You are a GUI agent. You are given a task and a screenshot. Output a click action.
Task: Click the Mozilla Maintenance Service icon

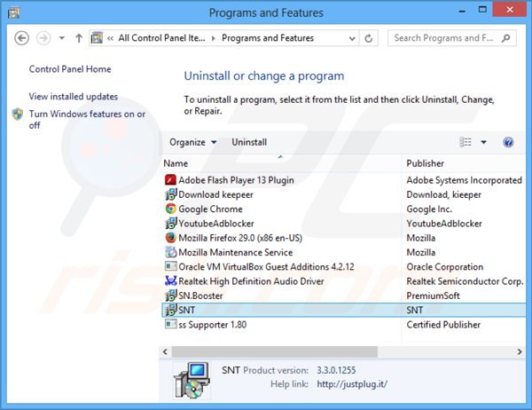pos(170,252)
